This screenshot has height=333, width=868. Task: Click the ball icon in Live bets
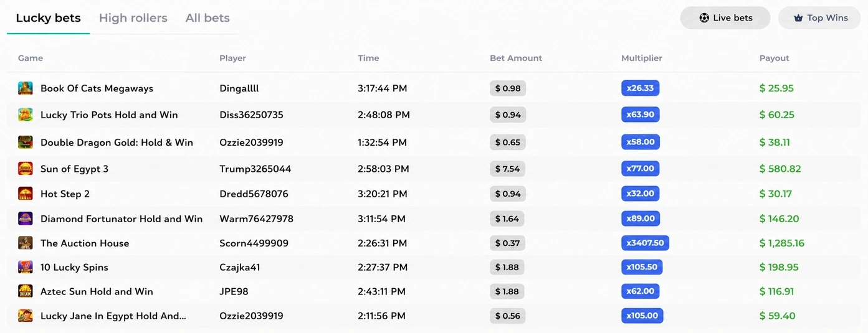(x=704, y=18)
